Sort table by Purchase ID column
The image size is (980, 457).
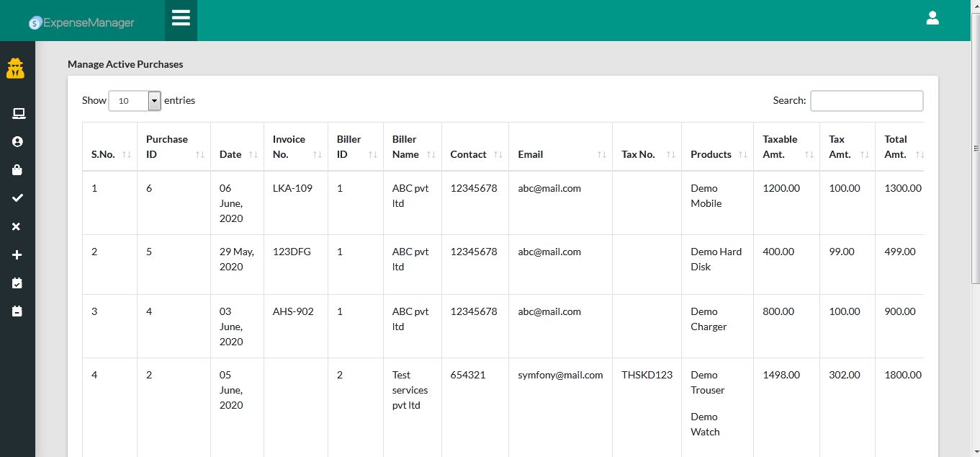click(x=174, y=147)
